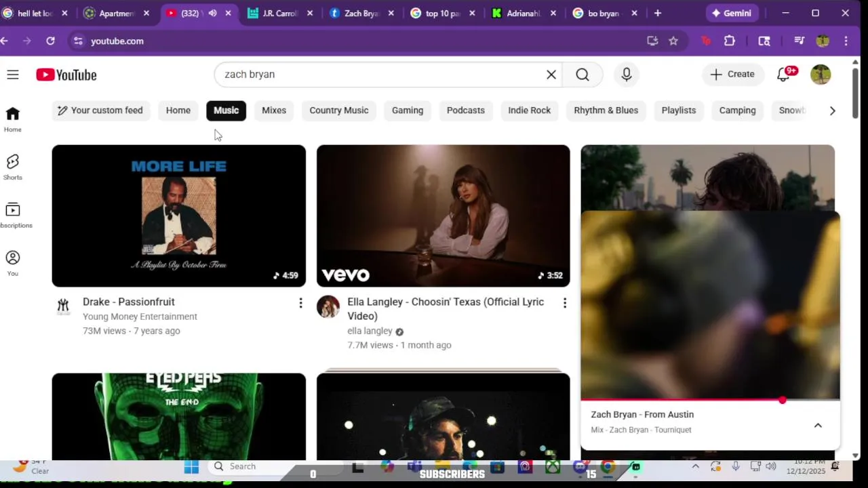This screenshot has height=488, width=868.
Task: Visit Young Money Entertainment channel
Action: pos(140,317)
